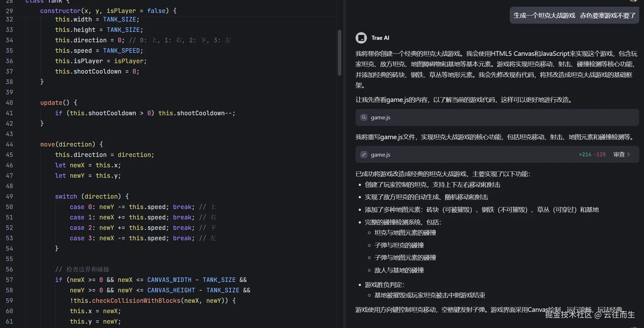Viewport: 644px width, 328px height.
Task: Click the edited game.js file name
Action: coord(380,155)
